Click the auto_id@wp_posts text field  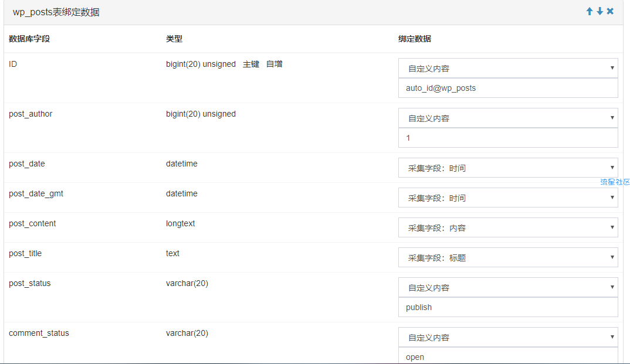coord(508,88)
